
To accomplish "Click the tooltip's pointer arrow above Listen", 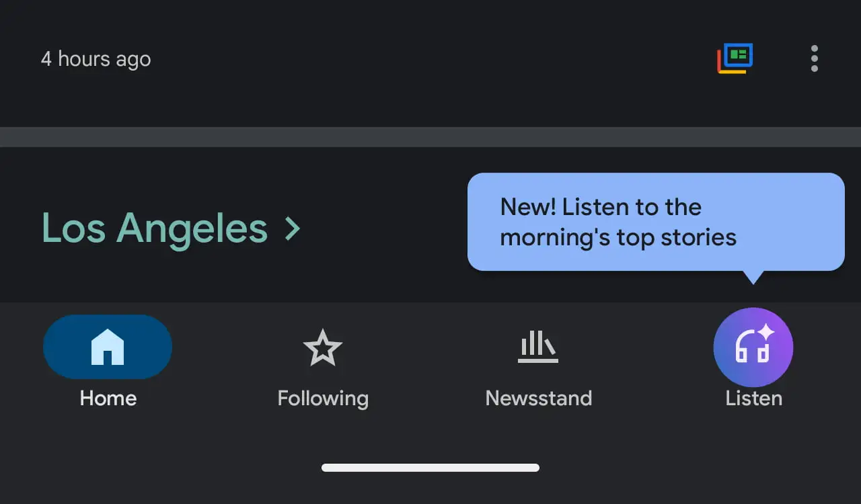I will point(753,277).
